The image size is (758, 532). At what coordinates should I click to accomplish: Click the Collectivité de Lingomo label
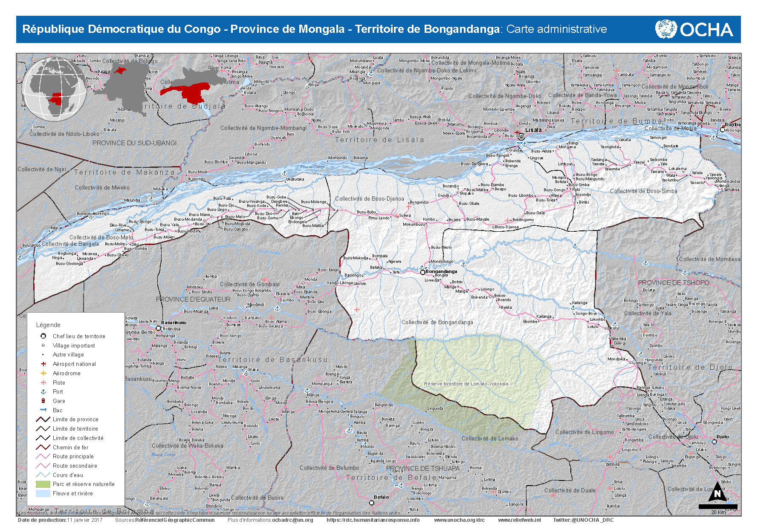point(584,432)
